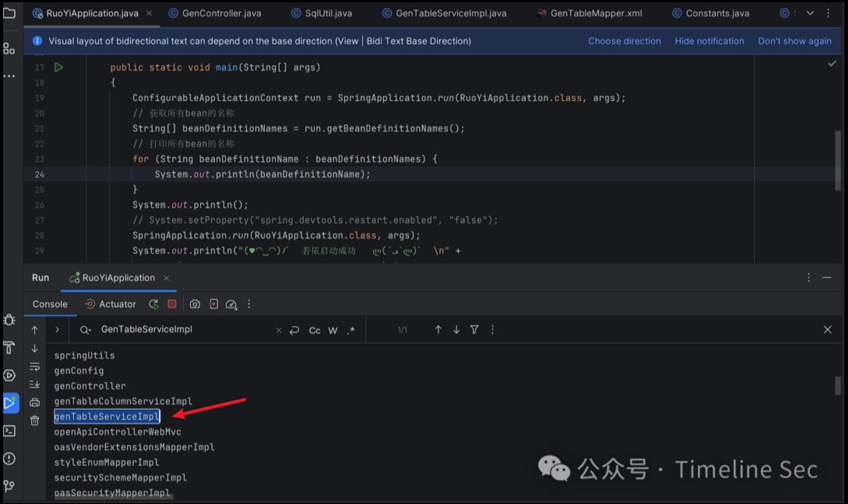This screenshot has height=504, width=848.
Task: Click genTableColumnServiceImpl in console output
Action: coord(123,401)
